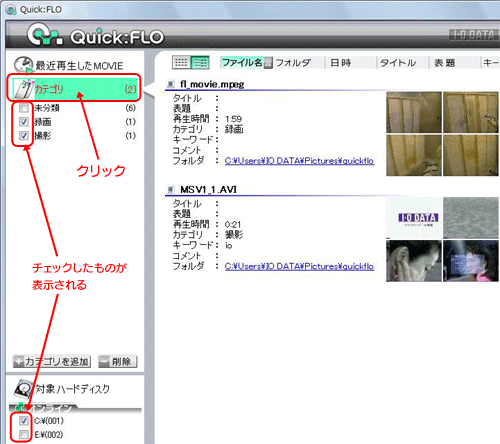Uncheck the C:¥(001) drive checkbox
Viewport: 500px width, 444px height.
click(x=24, y=421)
